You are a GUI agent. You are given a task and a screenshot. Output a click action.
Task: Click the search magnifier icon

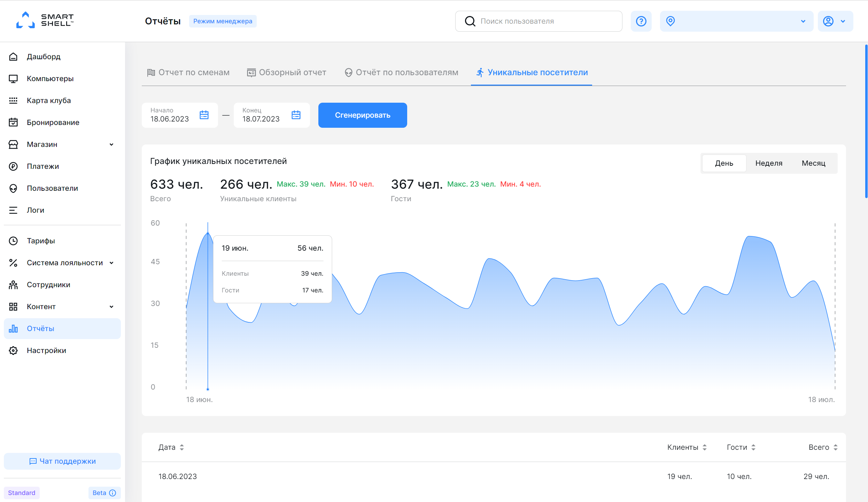point(470,21)
